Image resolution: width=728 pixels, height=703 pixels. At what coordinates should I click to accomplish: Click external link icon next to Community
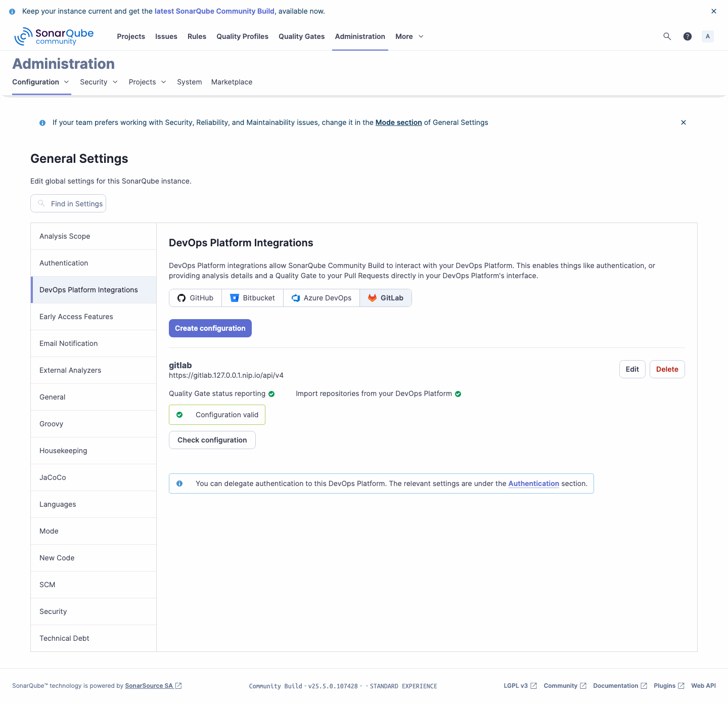pyautogui.click(x=583, y=686)
